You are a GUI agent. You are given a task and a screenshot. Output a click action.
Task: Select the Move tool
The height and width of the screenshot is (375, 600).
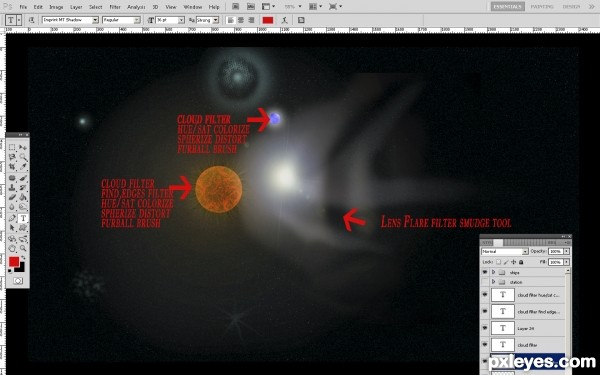click(x=23, y=147)
